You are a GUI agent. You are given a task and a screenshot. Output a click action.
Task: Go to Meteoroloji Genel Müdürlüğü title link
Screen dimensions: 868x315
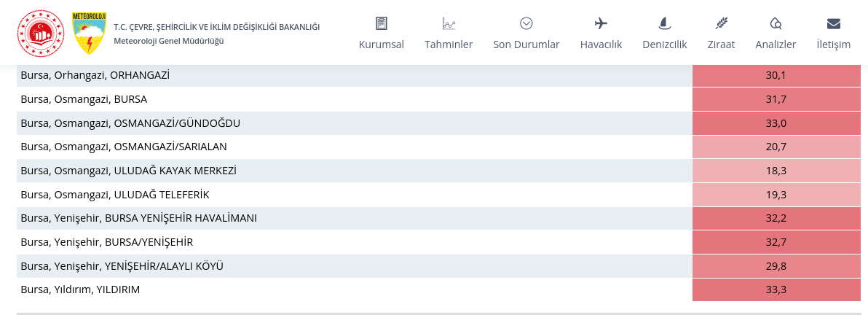(x=169, y=41)
